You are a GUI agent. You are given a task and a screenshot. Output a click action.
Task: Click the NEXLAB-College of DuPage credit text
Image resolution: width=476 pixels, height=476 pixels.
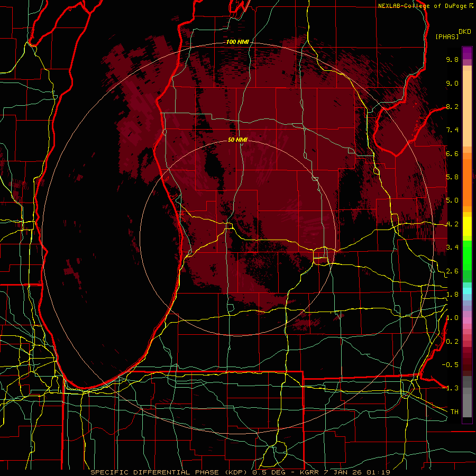[423, 6]
